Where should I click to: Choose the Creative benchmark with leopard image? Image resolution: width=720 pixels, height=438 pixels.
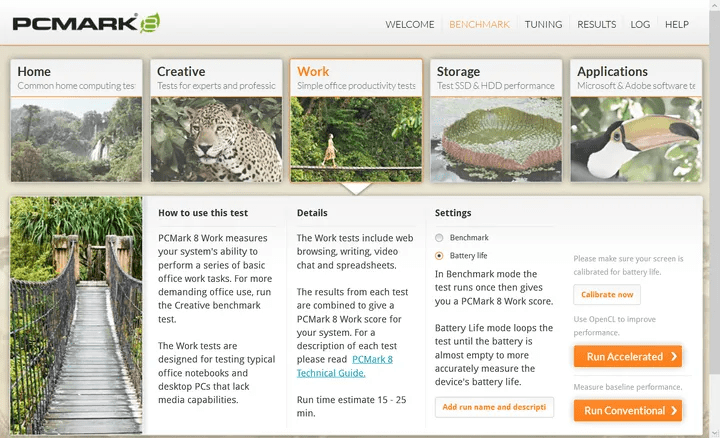pyautogui.click(x=216, y=120)
